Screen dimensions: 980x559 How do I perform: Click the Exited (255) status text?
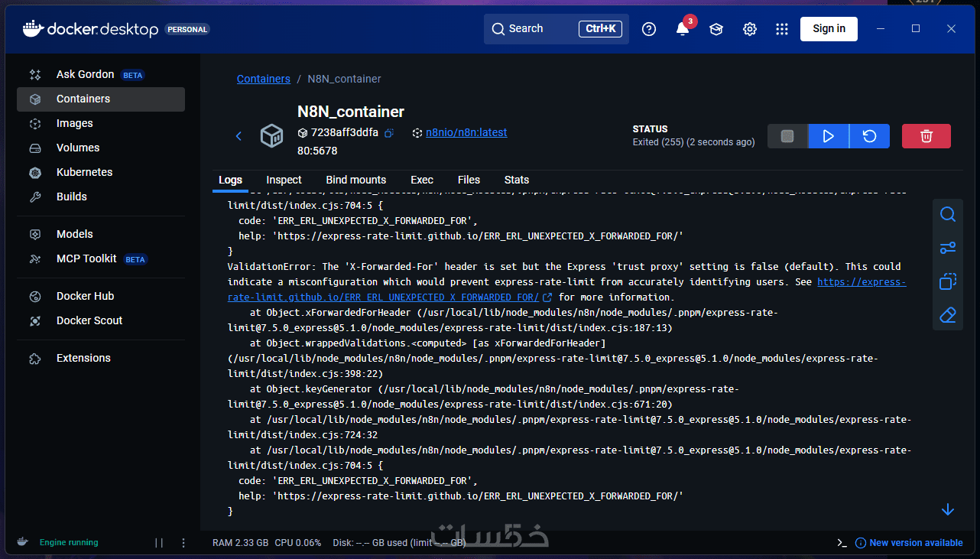[x=693, y=142]
